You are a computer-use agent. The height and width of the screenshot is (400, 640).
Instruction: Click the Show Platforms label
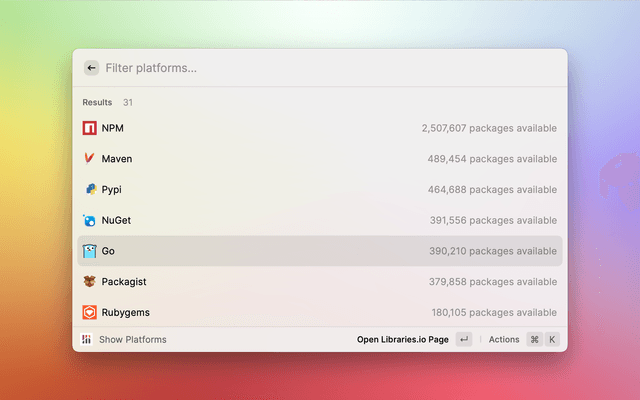click(132, 339)
